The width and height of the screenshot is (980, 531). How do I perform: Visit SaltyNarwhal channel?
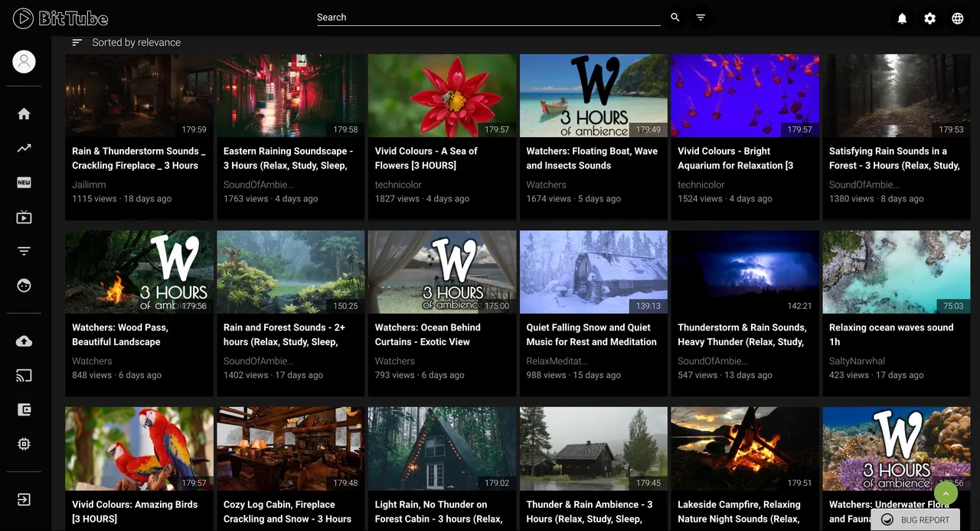tap(857, 361)
